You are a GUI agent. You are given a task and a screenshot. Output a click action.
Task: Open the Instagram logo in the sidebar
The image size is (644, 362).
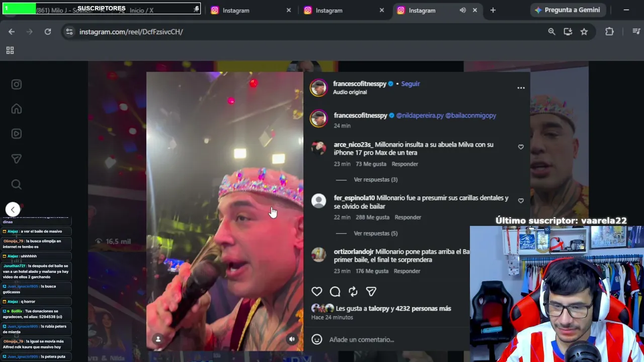pos(17,84)
